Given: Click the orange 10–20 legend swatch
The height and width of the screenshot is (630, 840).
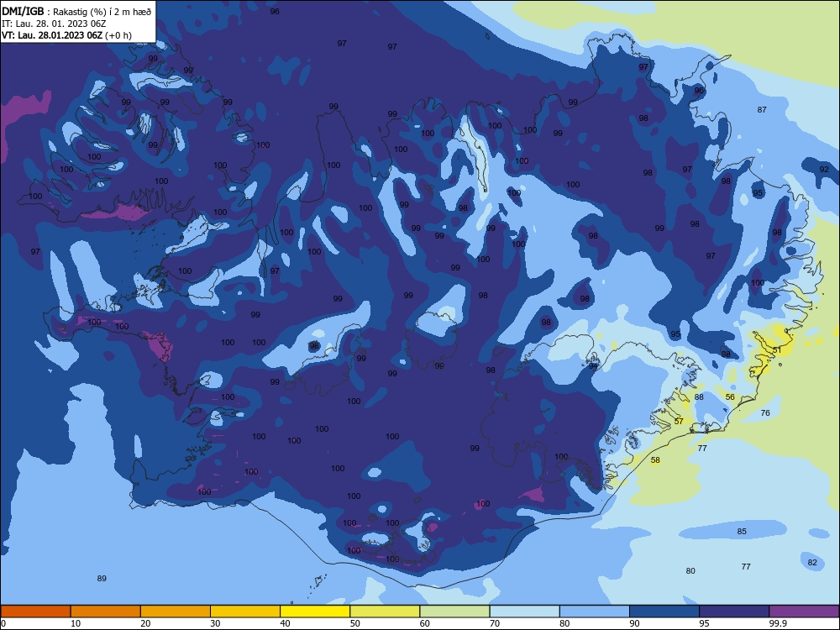Looking at the screenshot, I should click(106, 612).
